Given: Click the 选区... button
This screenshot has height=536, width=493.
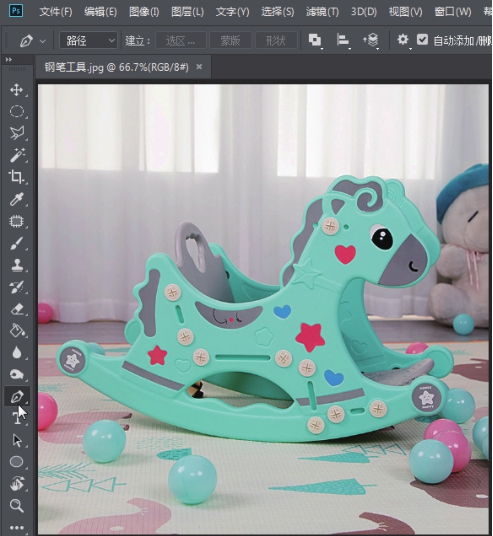Looking at the screenshot, I should click(181, 41).
